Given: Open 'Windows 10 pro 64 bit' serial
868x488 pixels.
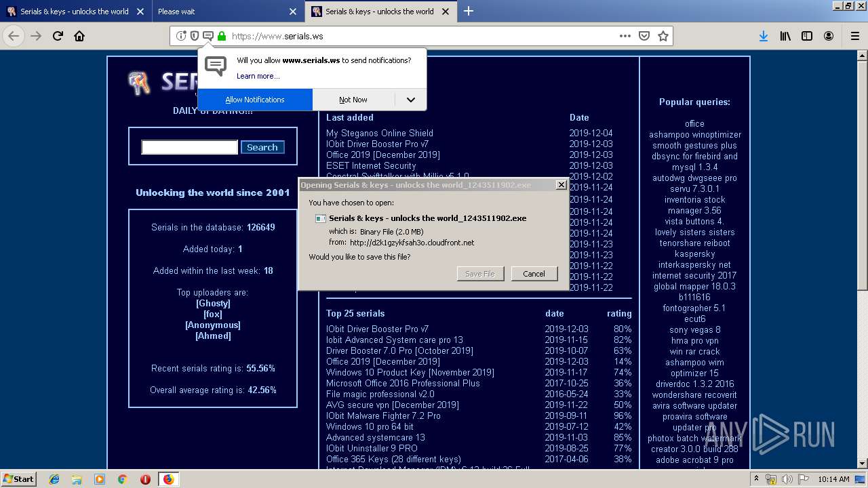Looking at the screenshot, I should click(x=370, y=426).
